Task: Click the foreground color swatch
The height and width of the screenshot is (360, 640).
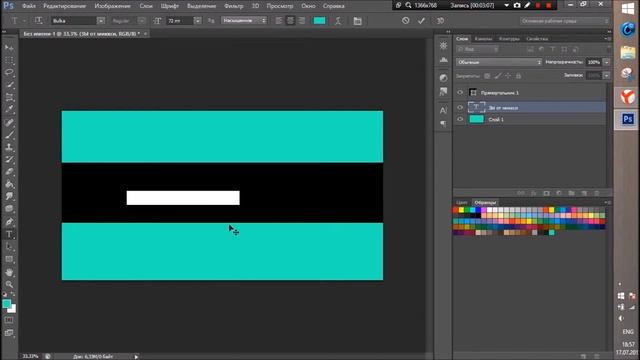Action: click(7, 304)
